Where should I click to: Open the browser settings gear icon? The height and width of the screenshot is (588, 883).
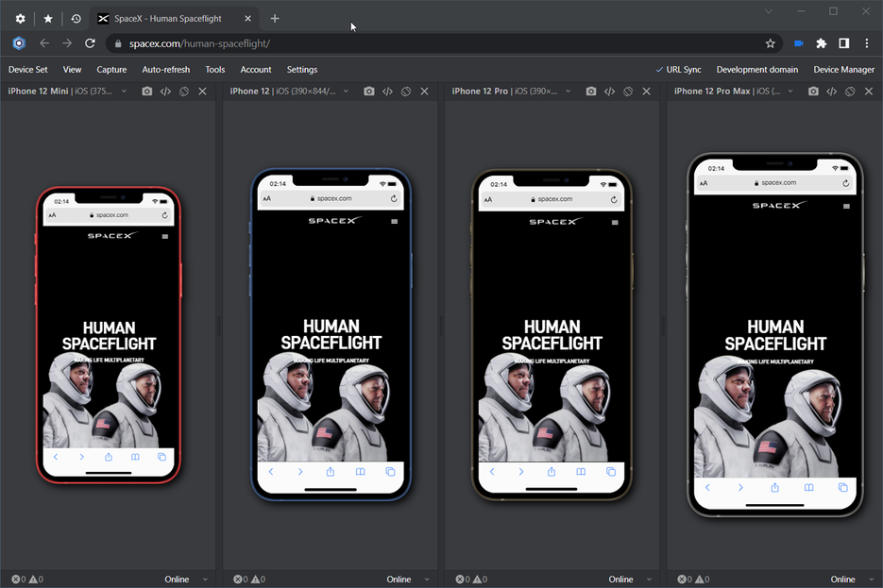[x=20, y=19]
